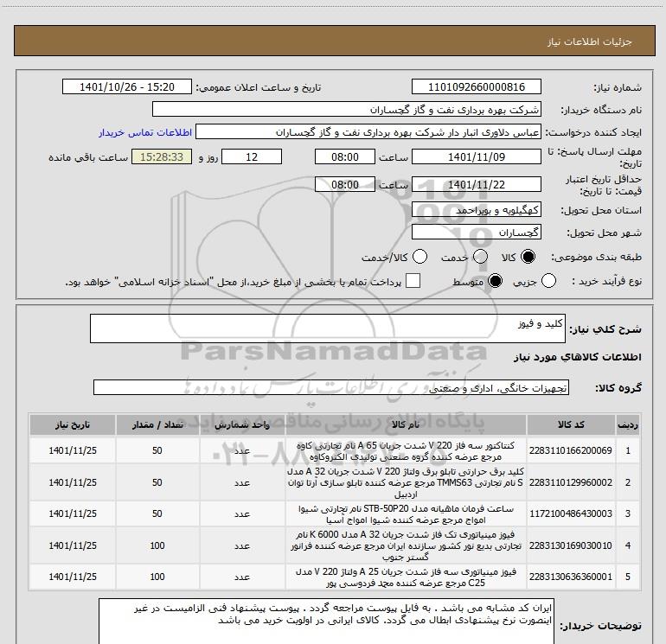The width and height of the screenshot is (666, 644).
Task: Toggle Islamic treasury bonds payment checkbox
Action: (x=413, y=281)
